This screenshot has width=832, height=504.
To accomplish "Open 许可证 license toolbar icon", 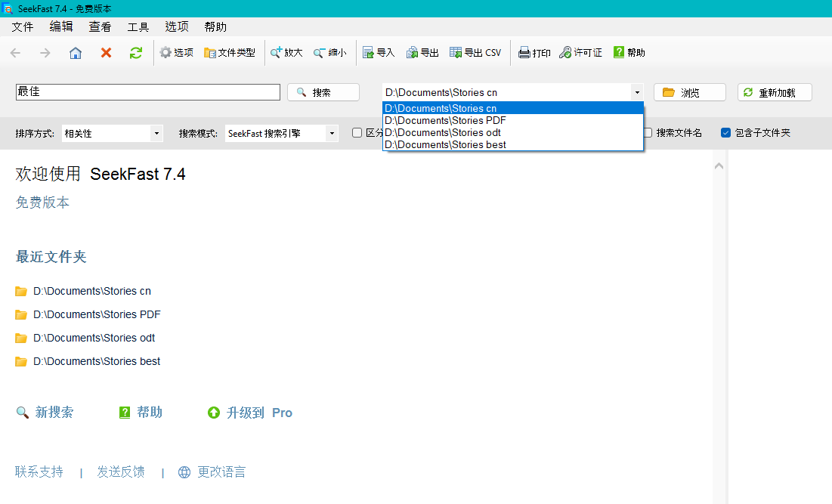I will (x=580, y=53).
